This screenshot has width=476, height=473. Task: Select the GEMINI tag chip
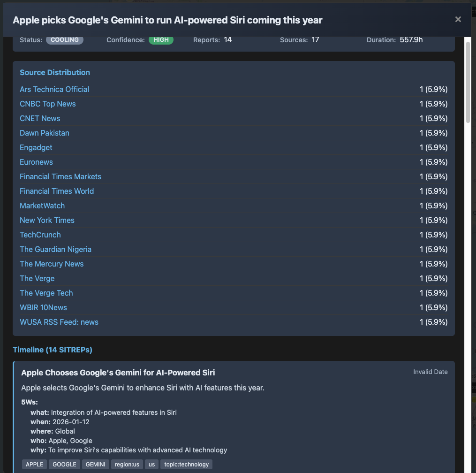pos(96,465)
